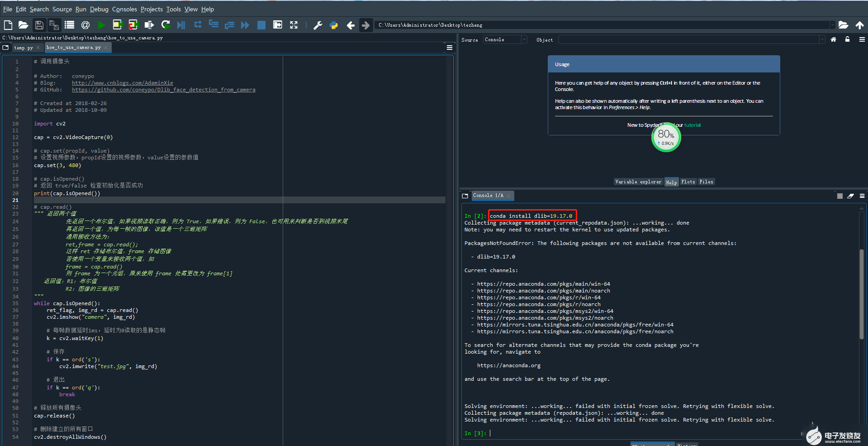
Task: Go forward with the right arrow
Action: coord(365,25)
